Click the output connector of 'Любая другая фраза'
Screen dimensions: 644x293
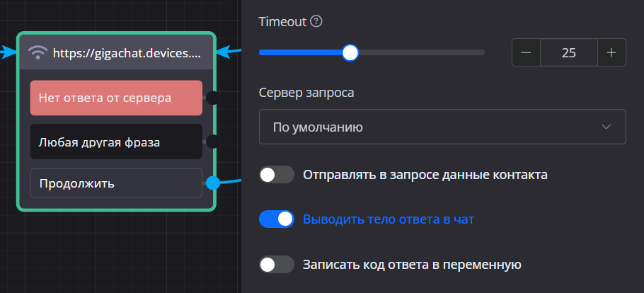coord(212,142)
